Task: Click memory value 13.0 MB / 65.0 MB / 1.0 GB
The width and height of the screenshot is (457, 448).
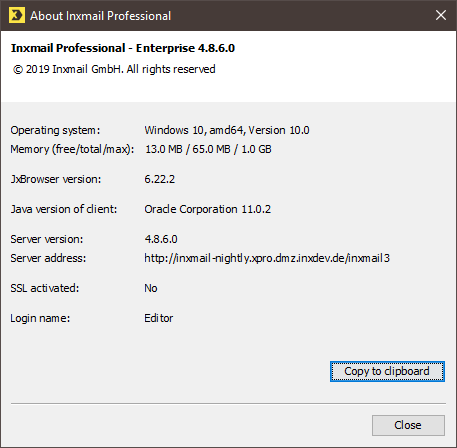Action: coord(208,149)
